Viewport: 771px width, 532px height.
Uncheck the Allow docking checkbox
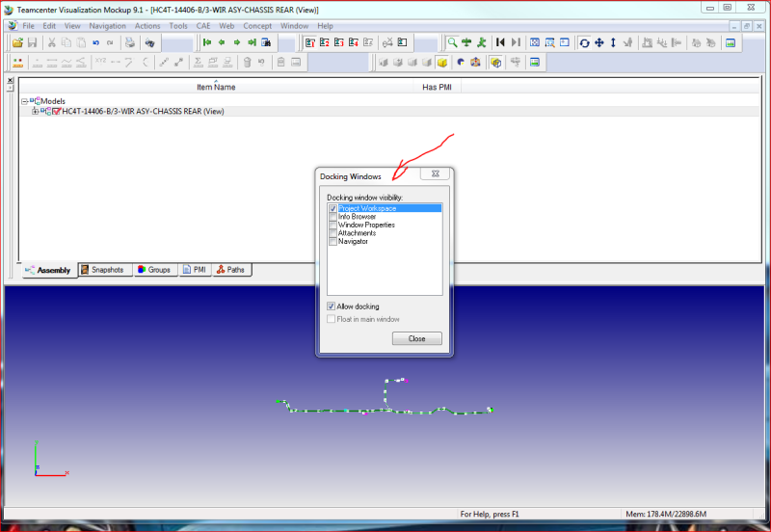point(331,306)
